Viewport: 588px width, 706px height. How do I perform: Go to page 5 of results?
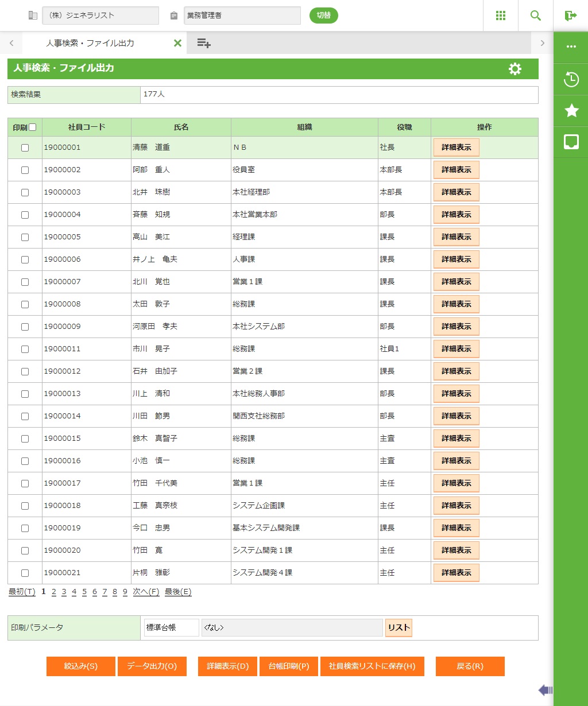[84, 592]
